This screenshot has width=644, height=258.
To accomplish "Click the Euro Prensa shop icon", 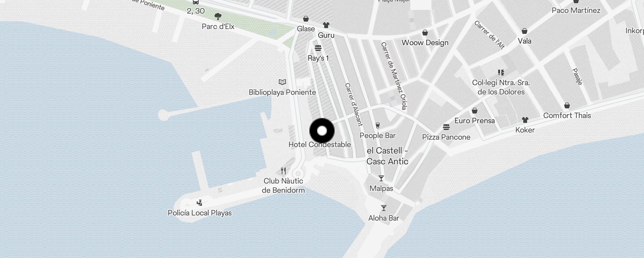I will pos(475,111).
